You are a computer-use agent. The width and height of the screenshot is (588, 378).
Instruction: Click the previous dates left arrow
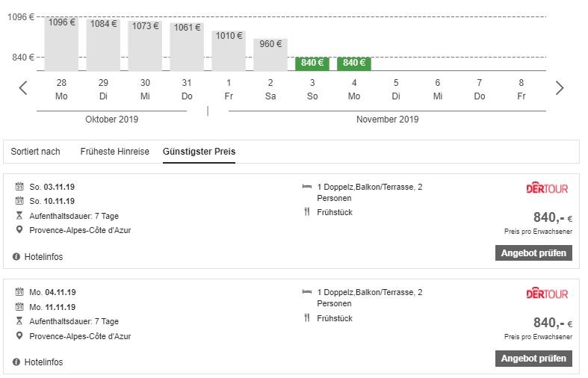click(23, 88)
